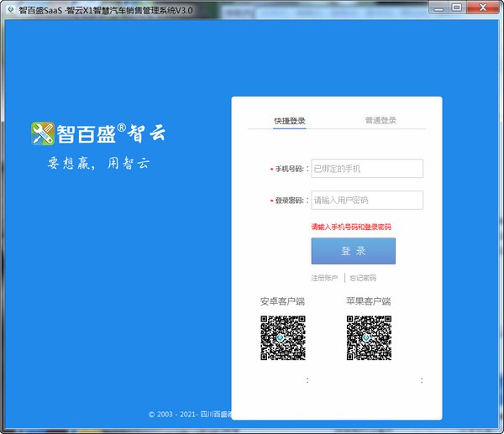Click the copyright footer text

[x=189, y=415]
